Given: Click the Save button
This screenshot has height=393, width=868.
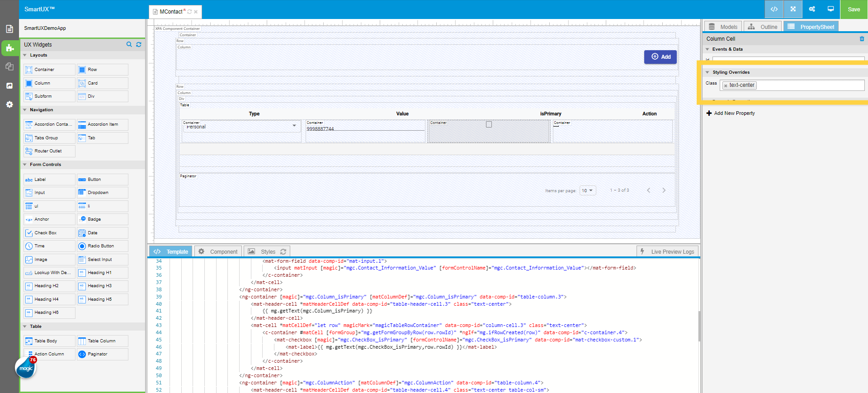Looking at the screenshot, I should 854,9.
